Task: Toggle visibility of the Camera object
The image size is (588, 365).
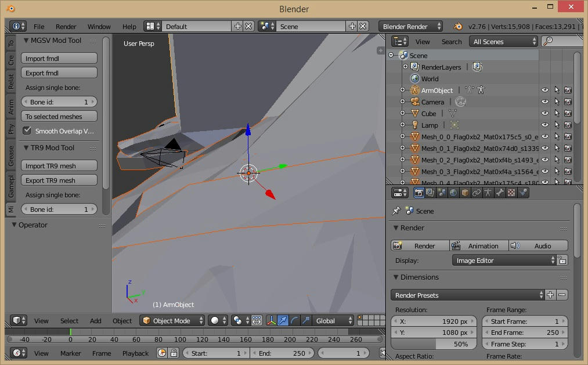Action: (x=544, y=102)
